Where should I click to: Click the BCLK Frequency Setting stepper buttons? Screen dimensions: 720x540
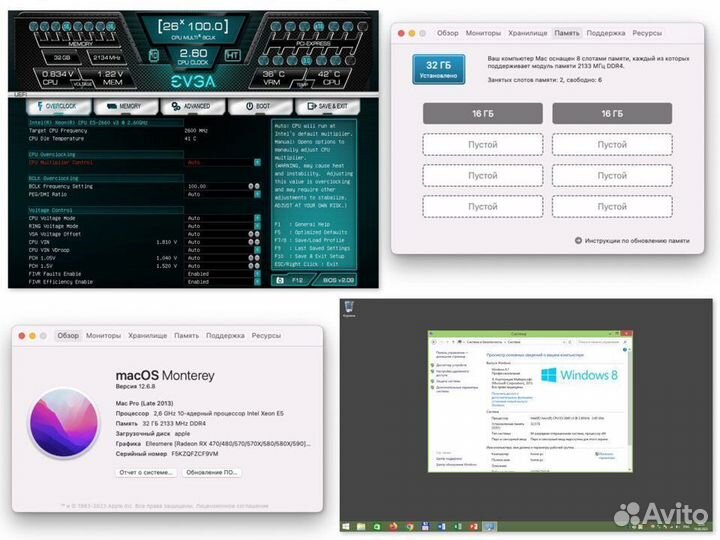(254, 186)
